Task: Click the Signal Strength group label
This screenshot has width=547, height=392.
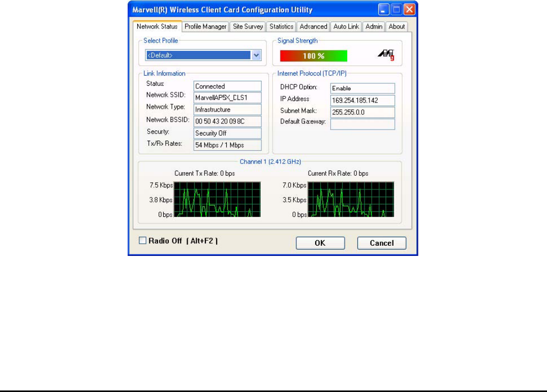Action: pos(297,41)
